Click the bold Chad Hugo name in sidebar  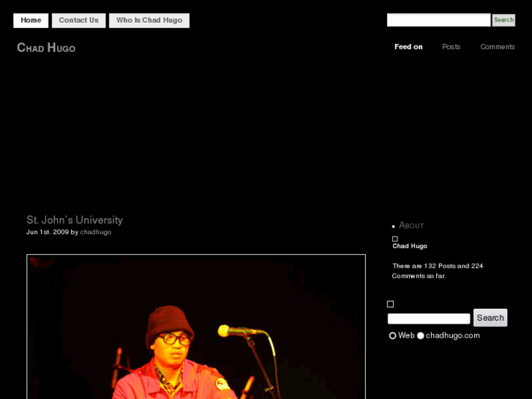click(x=410, y=246)
